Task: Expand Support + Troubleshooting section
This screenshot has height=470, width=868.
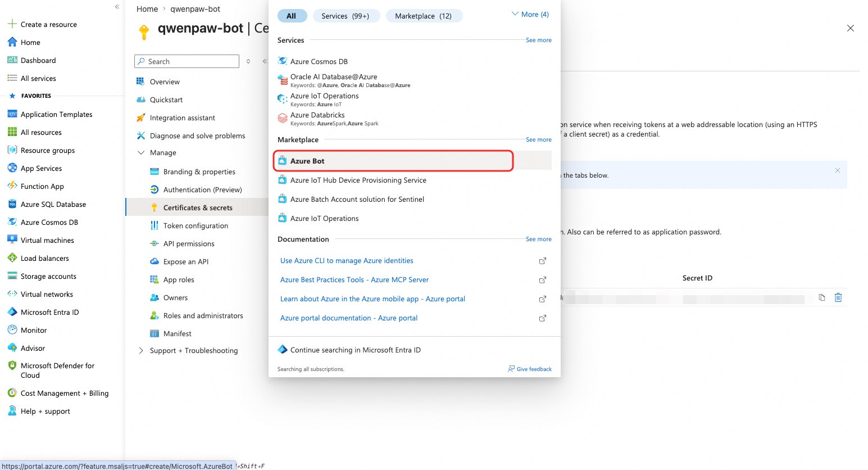Action: point(141,350)
